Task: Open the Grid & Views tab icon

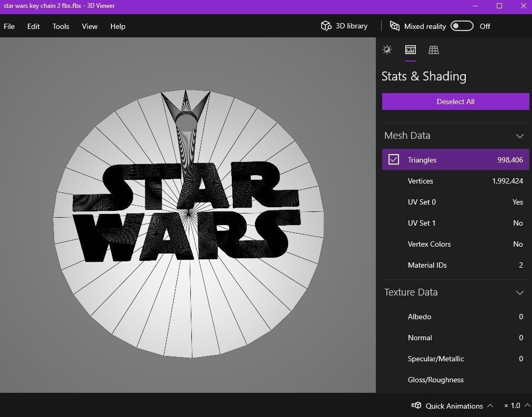Action: 433,50
